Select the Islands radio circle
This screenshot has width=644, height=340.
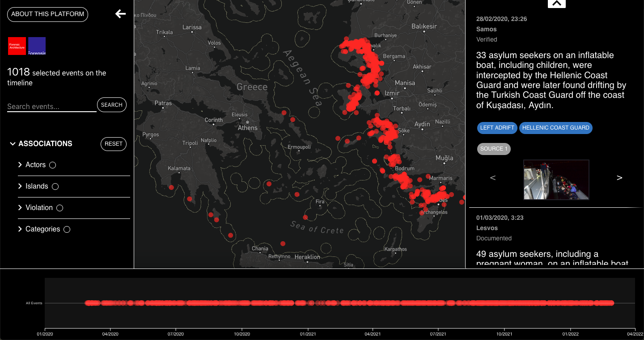[x=55, y=187]
